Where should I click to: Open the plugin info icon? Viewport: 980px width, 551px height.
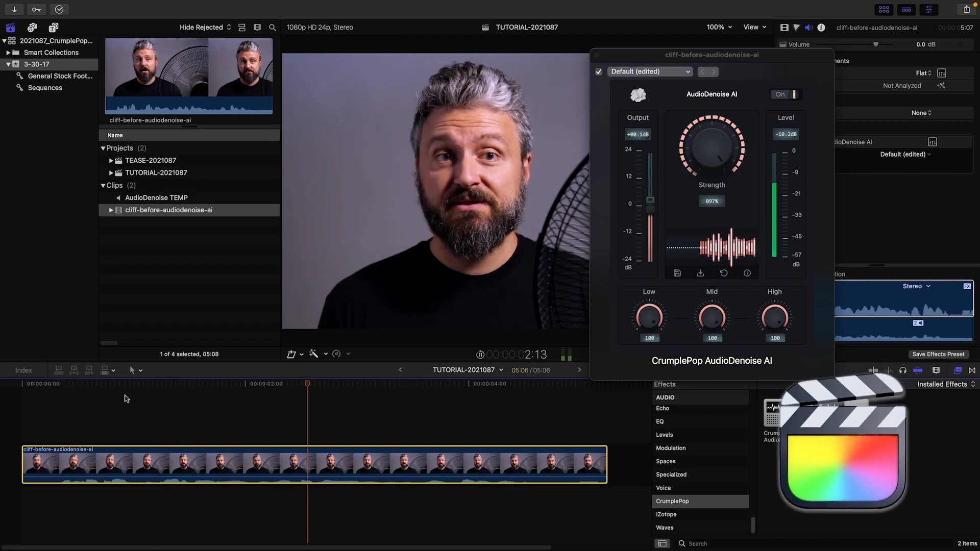click(x=747, y=273)
